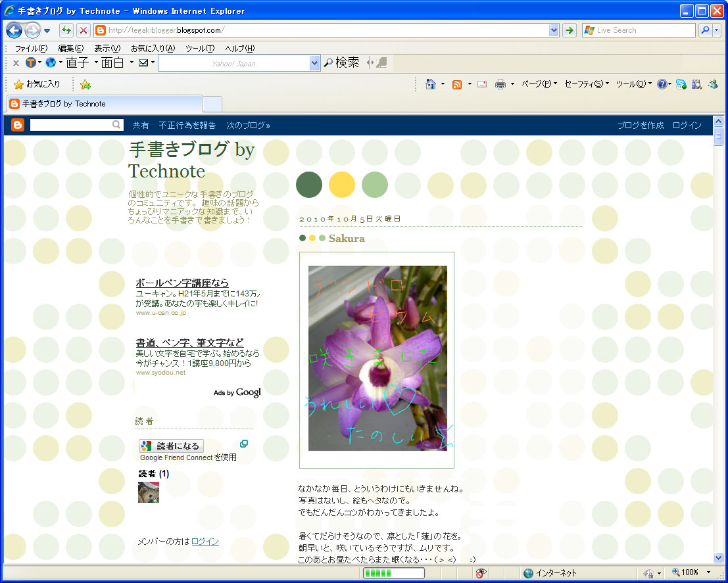Open the recent pages dropdown beside Forward
Screen dimensions: 728x583
click(x=47, y=31)
